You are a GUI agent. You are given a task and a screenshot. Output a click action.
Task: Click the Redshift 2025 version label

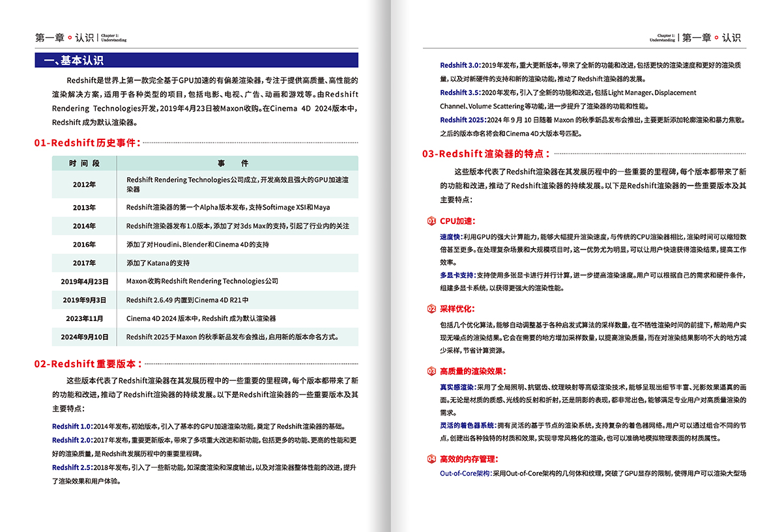coord(463,120)
